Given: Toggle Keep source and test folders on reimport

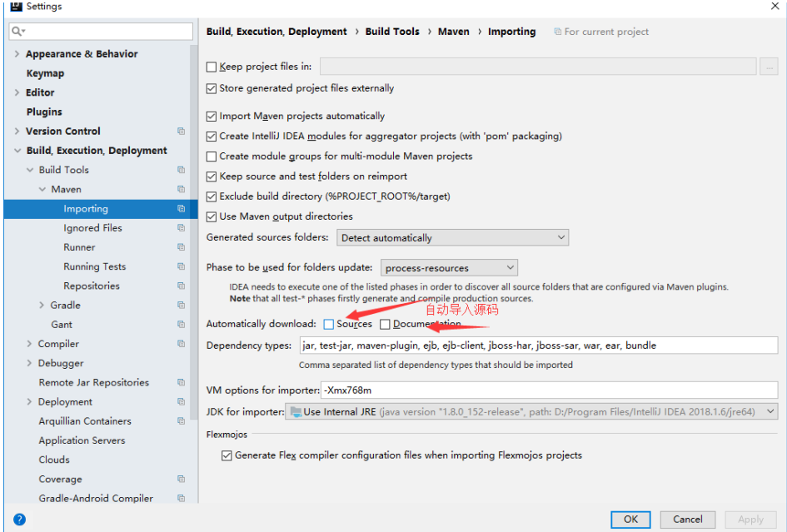Looking at the screenshot, I should click(212, 177).
